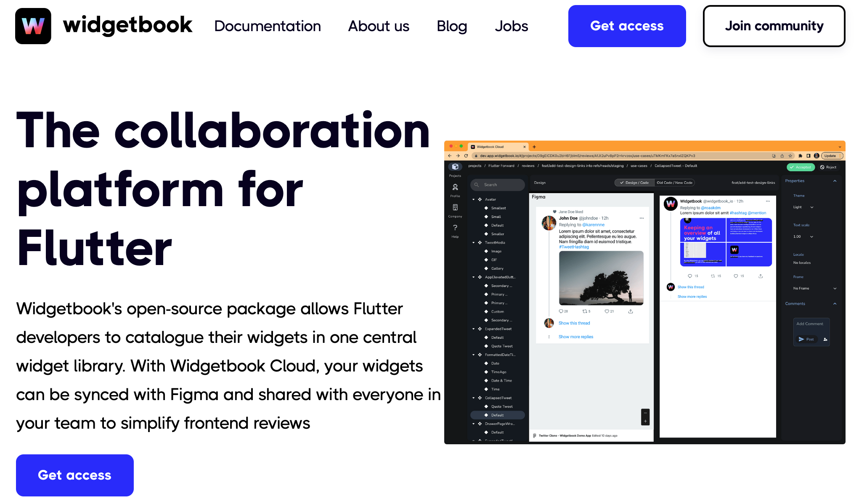Click the Reject review button
Viewport: 859px width, 504px height.
(x=828, y=167)
